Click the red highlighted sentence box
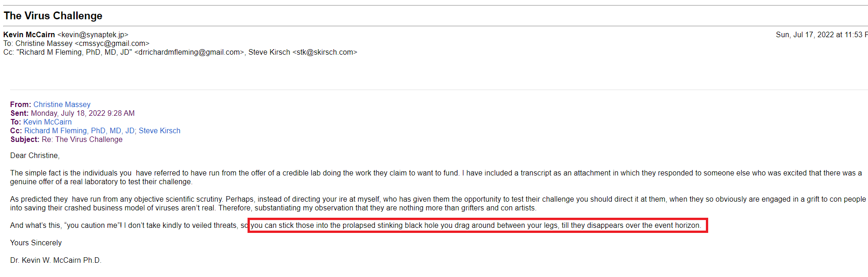This screenshot has width=868, height=277. point(478,225)
